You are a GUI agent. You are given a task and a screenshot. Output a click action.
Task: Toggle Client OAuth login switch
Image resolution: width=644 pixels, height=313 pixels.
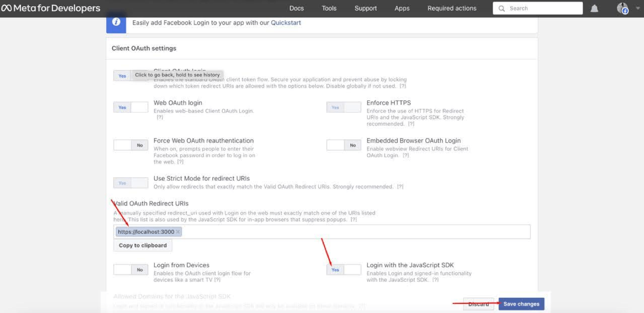(x=131, y=76)
